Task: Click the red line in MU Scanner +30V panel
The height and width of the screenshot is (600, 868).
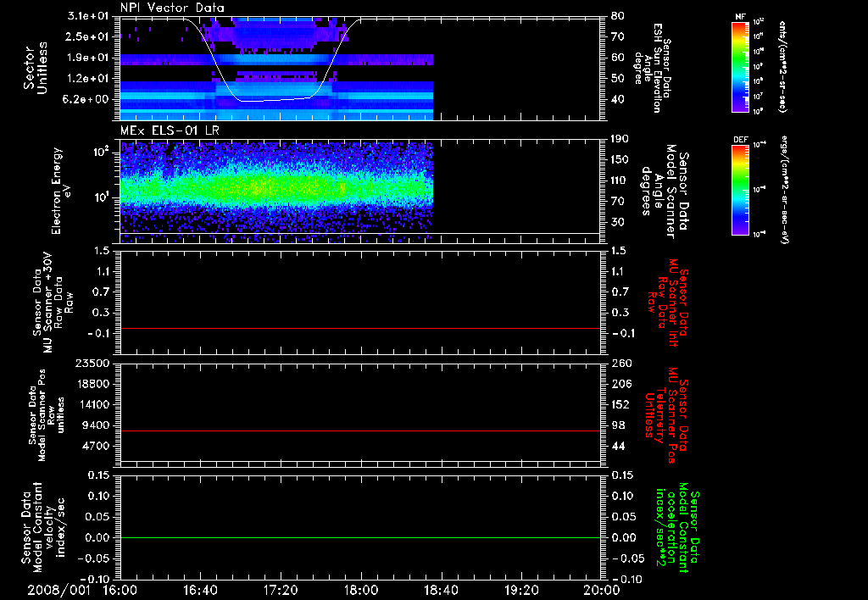Action: coord(360,328)
